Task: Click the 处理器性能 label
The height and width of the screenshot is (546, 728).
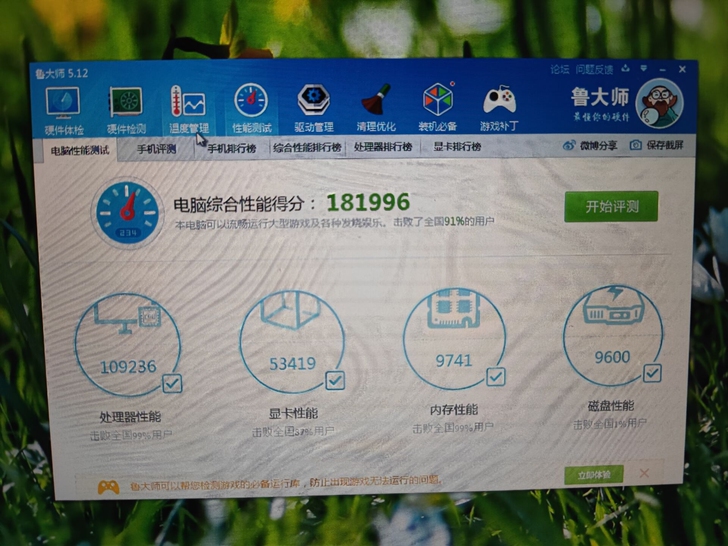Action: 130,417
